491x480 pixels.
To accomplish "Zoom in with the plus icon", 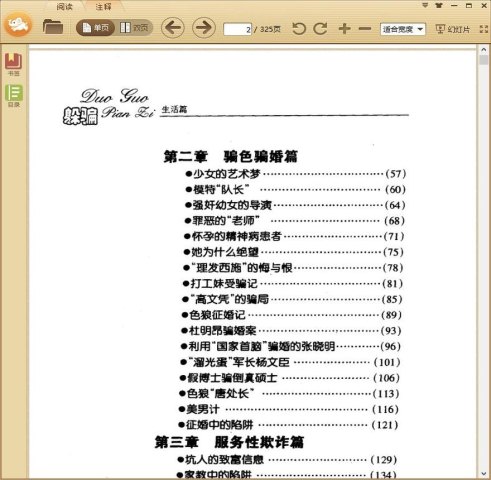I will coord(345,29).
